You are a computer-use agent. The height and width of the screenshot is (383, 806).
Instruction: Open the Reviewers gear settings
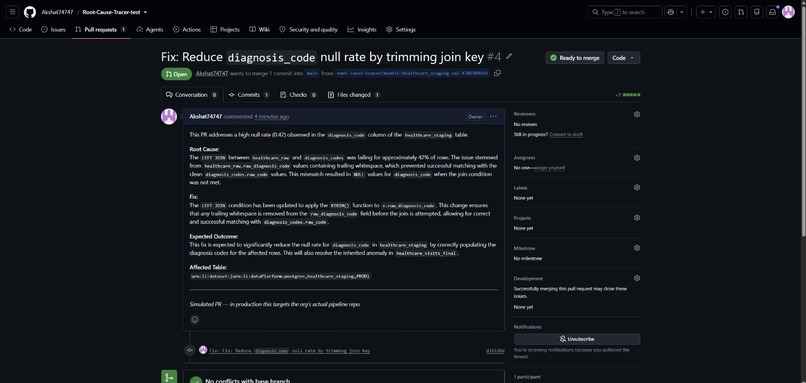point(637,114)
